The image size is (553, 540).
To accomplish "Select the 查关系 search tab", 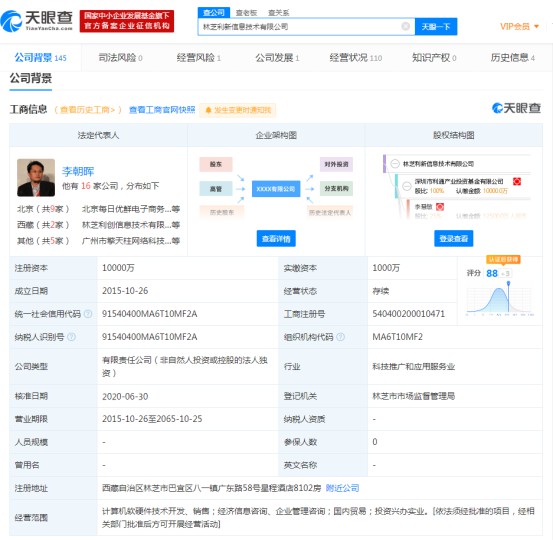I will [x=279, y=13].
